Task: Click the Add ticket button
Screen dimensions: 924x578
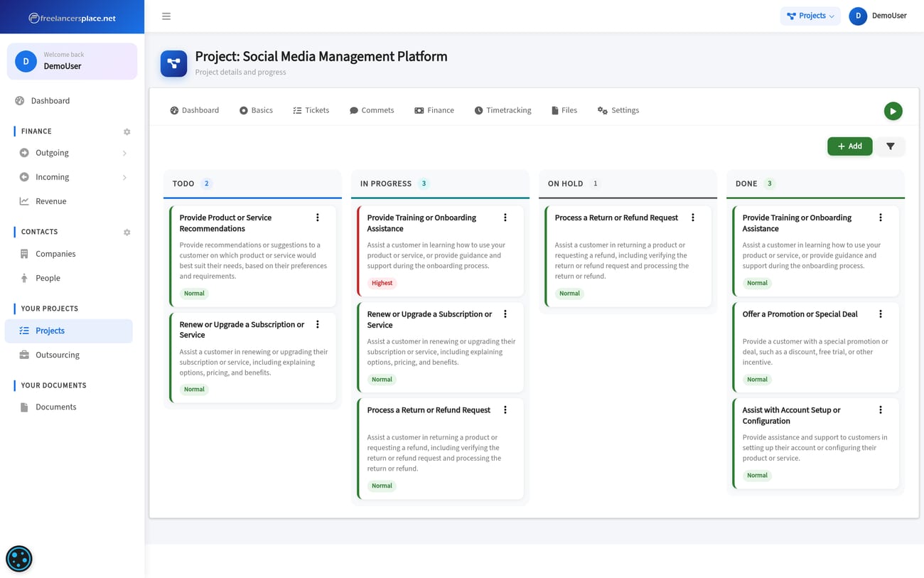Action: (x=849, y=146)
